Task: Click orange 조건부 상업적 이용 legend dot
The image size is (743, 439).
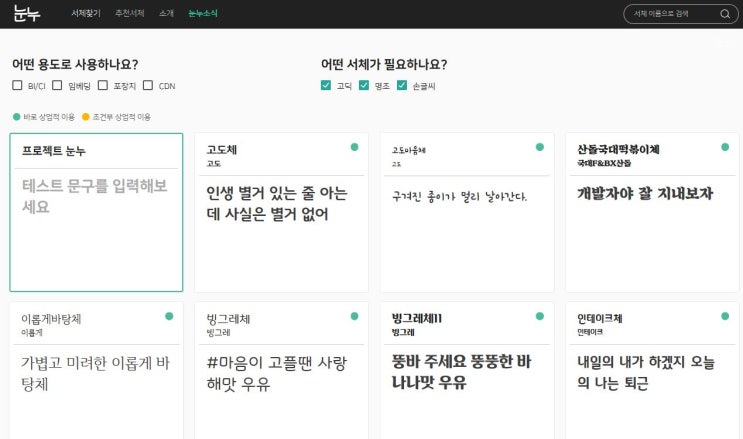Action: pyautogui.click(x=86, y=117)
